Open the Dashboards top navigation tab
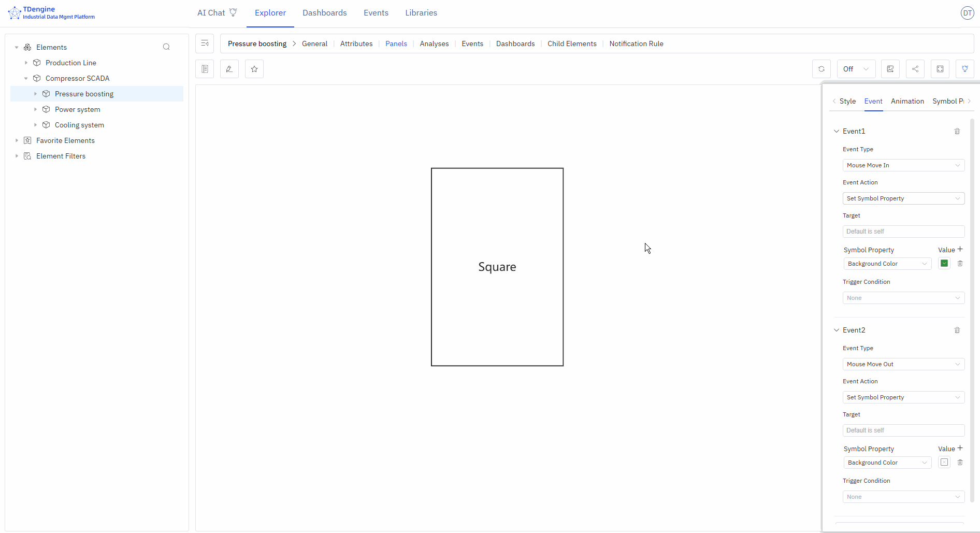This screenshot has height=533, width=980. [325, 13]
